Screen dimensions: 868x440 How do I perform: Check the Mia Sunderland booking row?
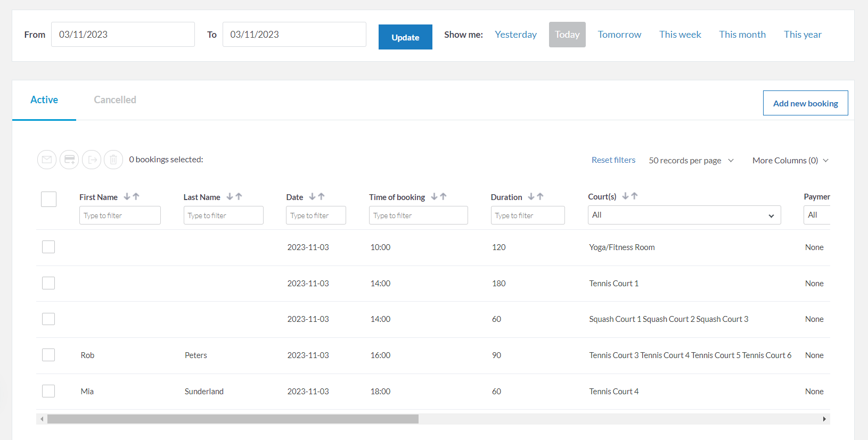click(48, 391)
